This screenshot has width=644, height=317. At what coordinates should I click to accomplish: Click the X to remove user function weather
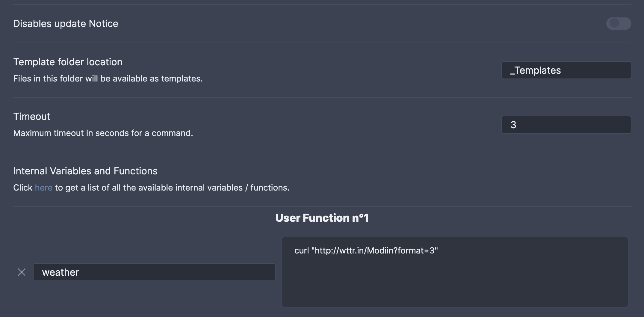pyautogui.click(x=22, y=272)
